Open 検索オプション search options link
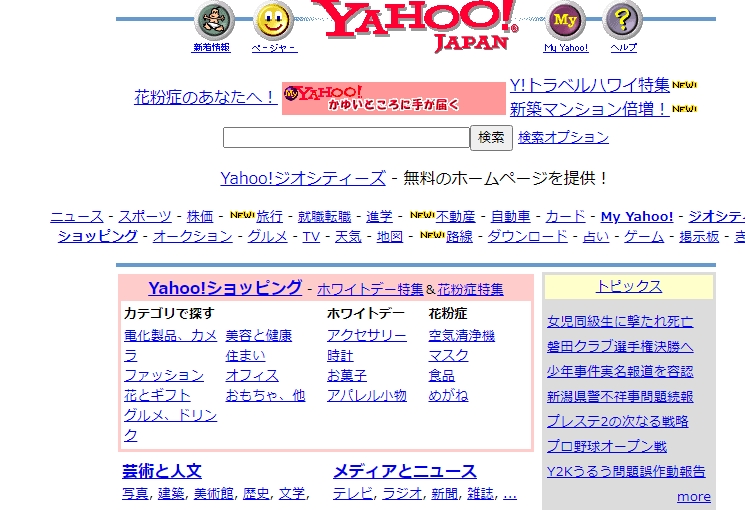This screenshot has width=745, height=510. click(x=563, y=137)
